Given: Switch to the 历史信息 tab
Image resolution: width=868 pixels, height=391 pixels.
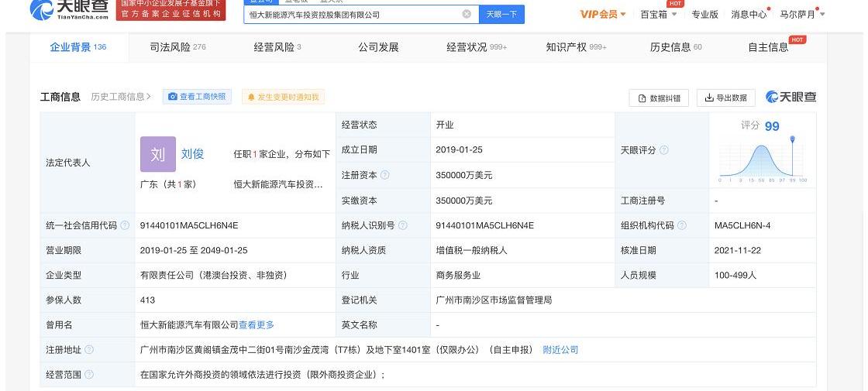Looking at the screenshot, I should [676, 47].
